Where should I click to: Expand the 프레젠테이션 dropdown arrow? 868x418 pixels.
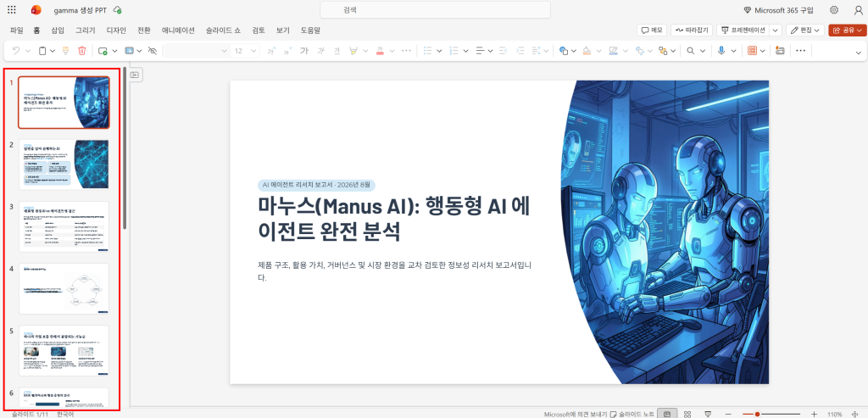(x=776, y=31)
